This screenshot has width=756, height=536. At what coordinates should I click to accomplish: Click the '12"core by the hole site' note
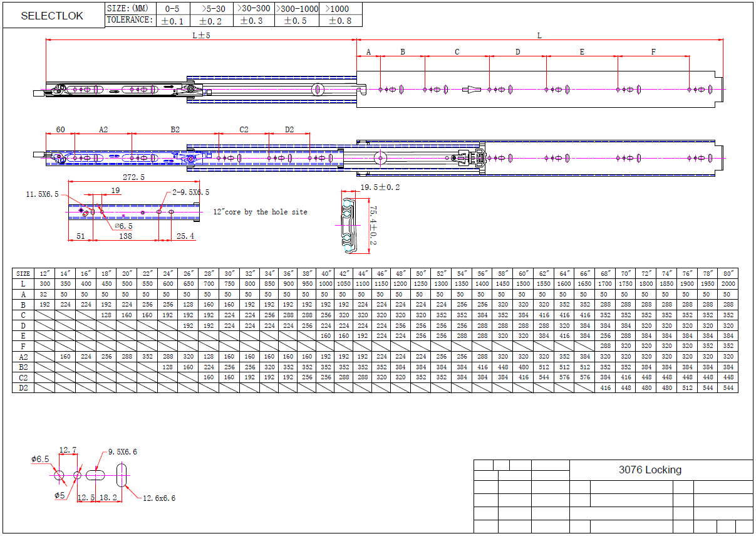(260, 212)
